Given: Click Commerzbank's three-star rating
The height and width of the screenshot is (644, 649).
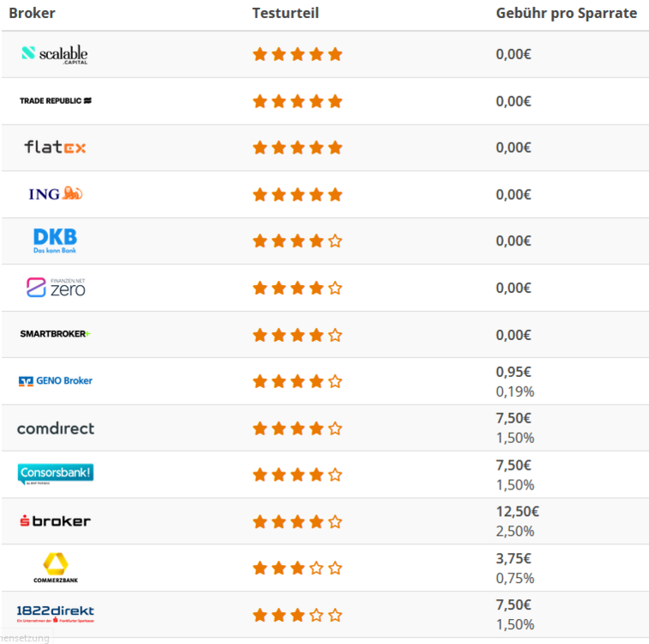Looking at the screenshot, I should click(x=297, y=568).
